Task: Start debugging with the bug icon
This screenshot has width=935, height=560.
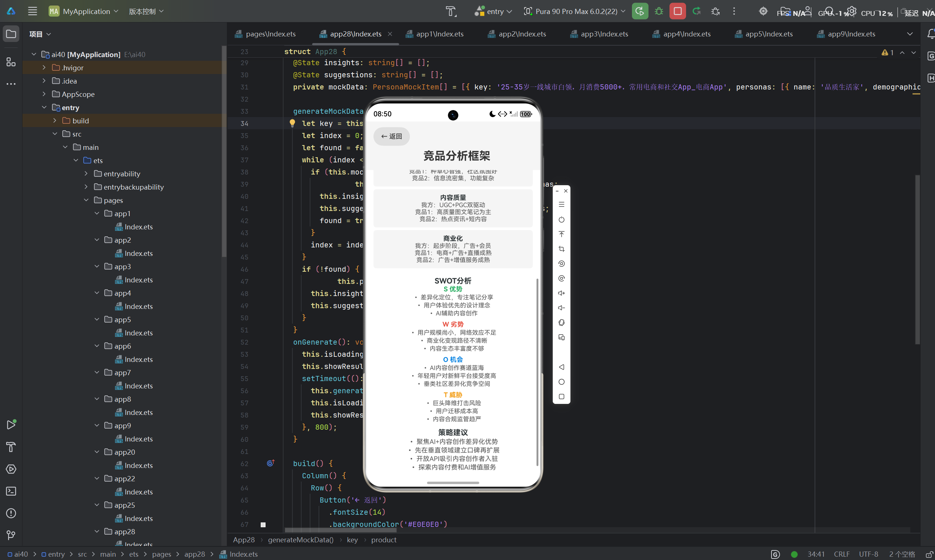Action: pyautogui.click(x=659, y=11)
